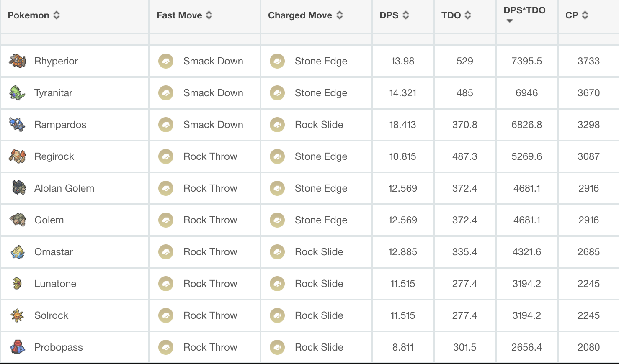Select Golem's 4681.1 DPS*TDO cell
Viewport: 619px width, 364px height.
(x=527, y=220)
